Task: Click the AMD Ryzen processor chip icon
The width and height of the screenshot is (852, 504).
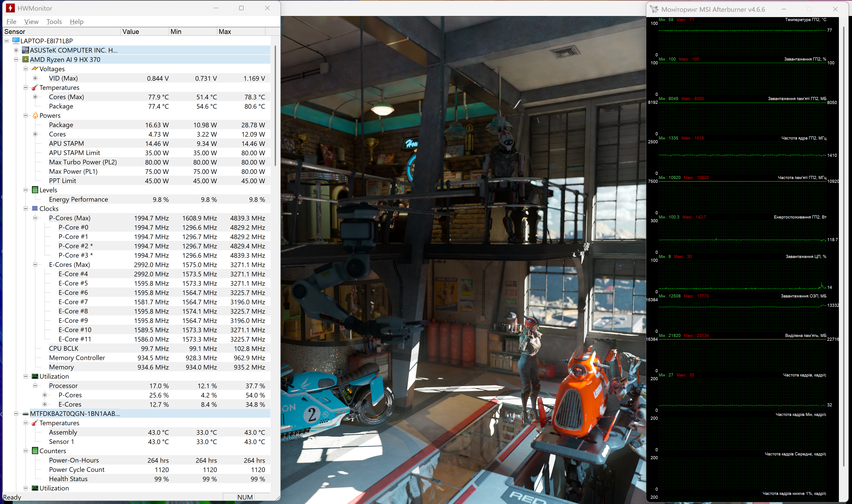Action: (26, 59)
